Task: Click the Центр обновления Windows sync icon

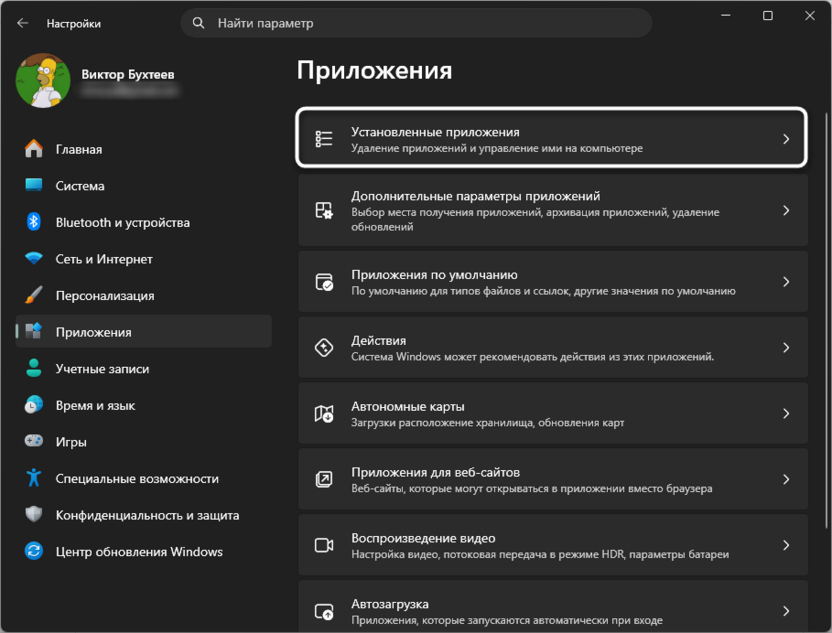Action: click(33, 551)
